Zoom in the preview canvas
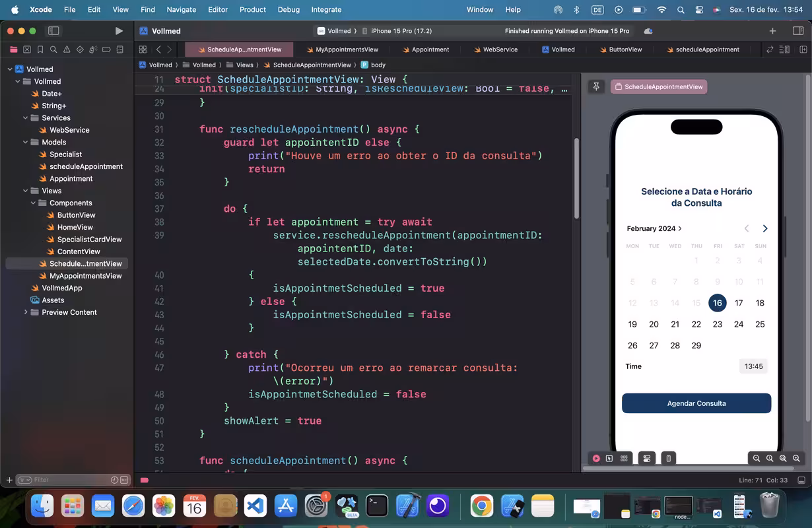Screen dimensions: 812x528 point(796,458)
